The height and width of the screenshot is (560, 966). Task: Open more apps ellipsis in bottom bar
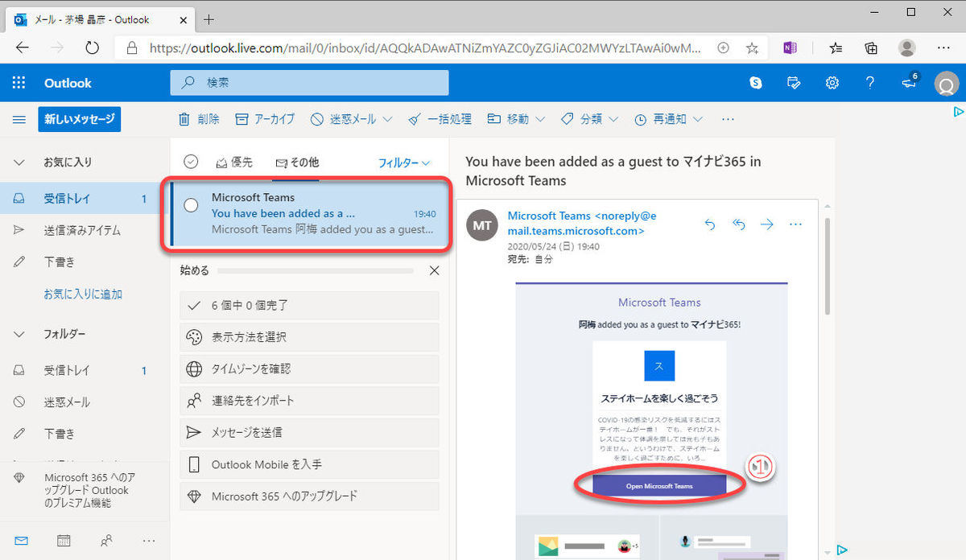pos(148,541)
